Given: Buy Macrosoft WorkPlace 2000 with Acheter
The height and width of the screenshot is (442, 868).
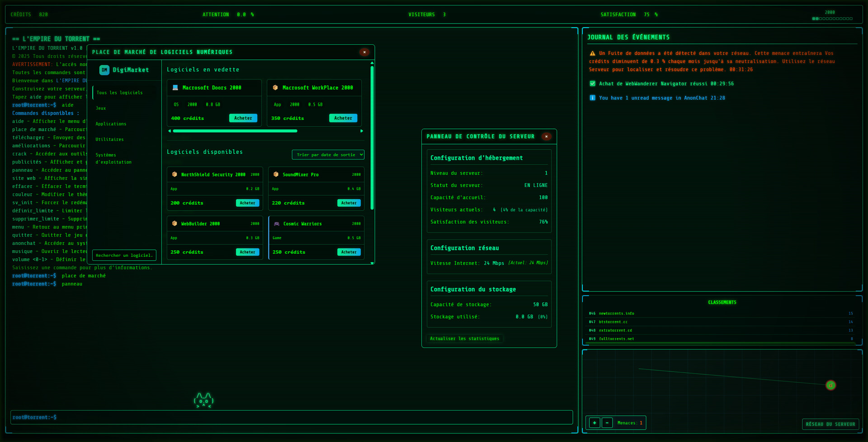Looking at the screenshot, I should (x=343, y=118).
